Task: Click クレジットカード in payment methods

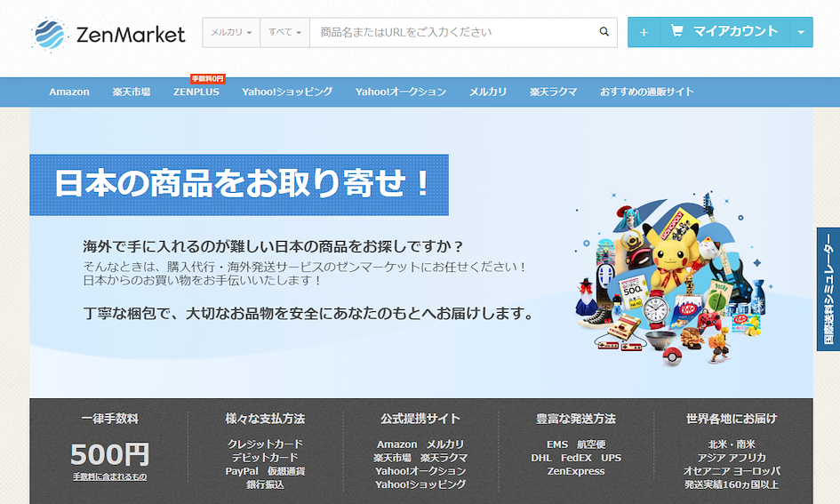Action: coord(265,444)
